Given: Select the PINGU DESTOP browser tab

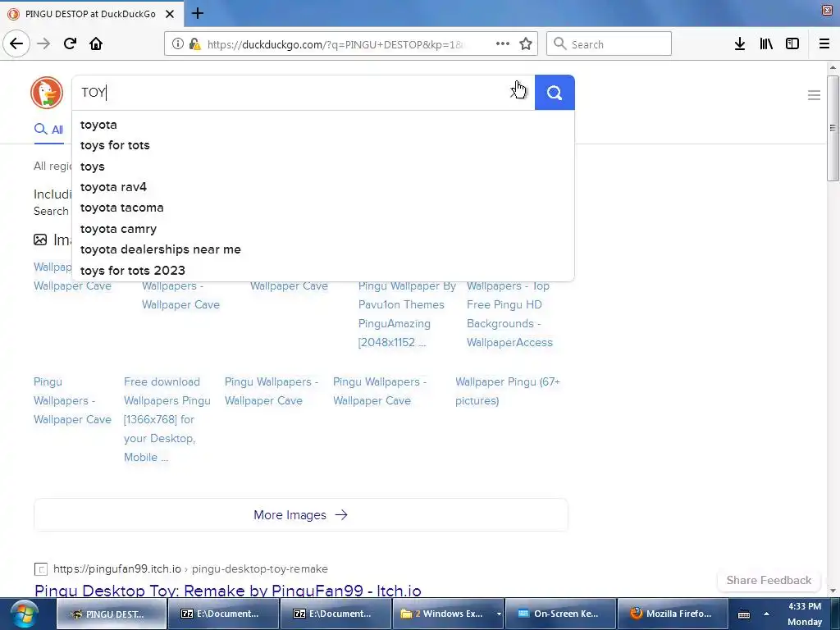Looking at the screenshot, I should 92,14.
